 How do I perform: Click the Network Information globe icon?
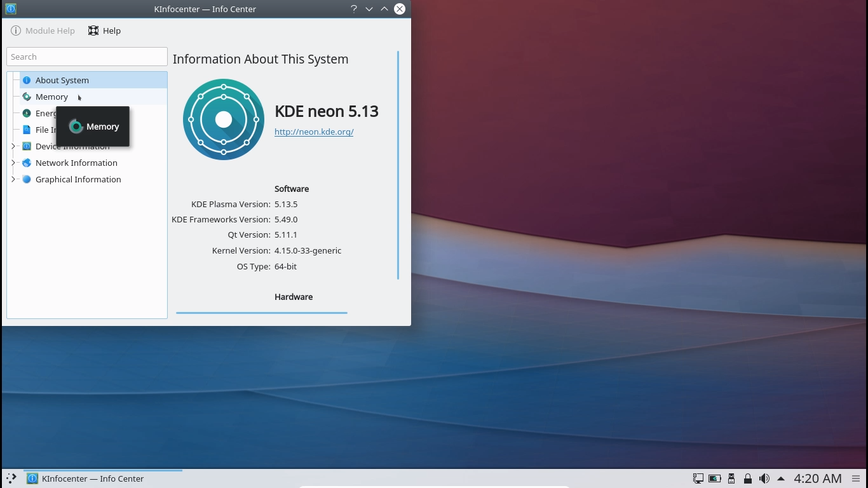click(27, 163)
